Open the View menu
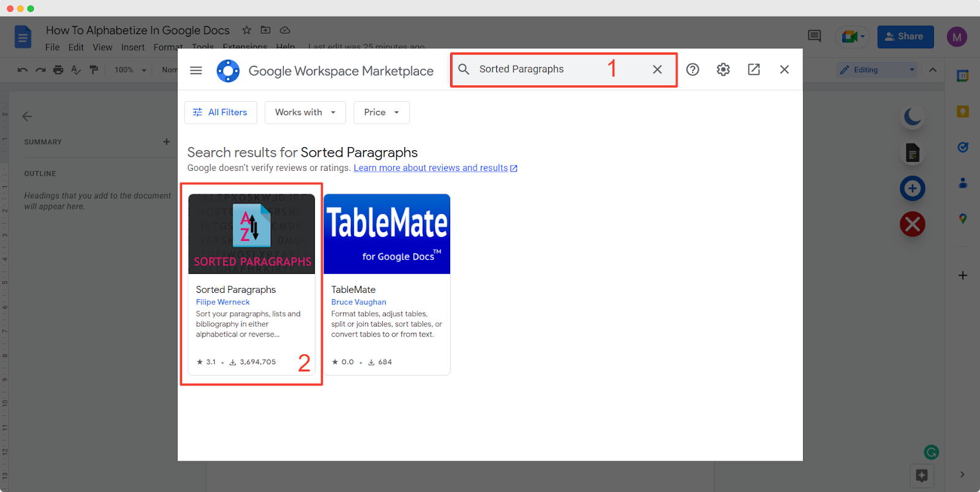The height and width of the screenshot is (492, 980). pyautogui.click(x=102, y=47)
